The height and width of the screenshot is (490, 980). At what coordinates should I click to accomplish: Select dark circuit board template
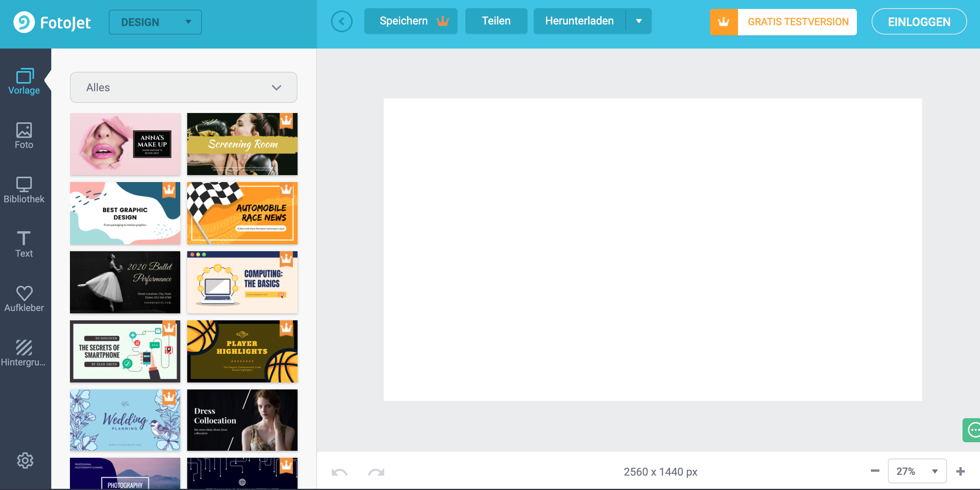click(242, 473)
